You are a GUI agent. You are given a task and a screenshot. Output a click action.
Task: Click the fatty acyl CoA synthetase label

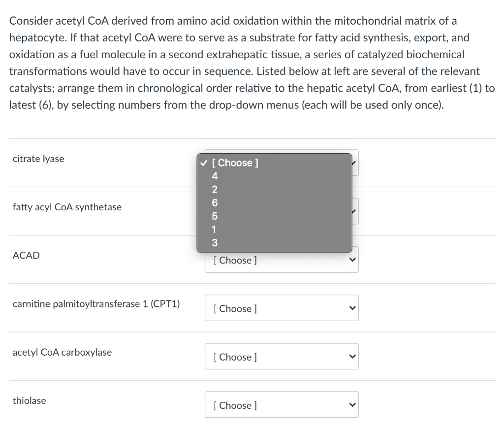coord(67,207)
